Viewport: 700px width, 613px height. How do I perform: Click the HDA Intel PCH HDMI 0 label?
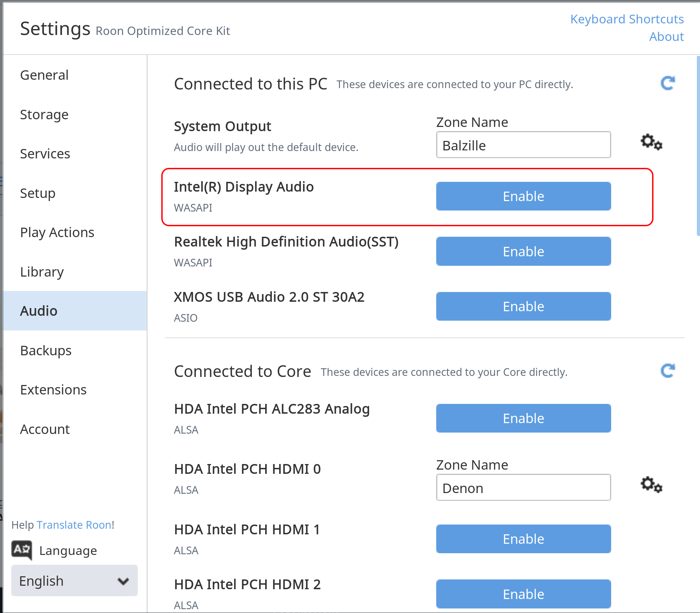(x=247, y=469)
